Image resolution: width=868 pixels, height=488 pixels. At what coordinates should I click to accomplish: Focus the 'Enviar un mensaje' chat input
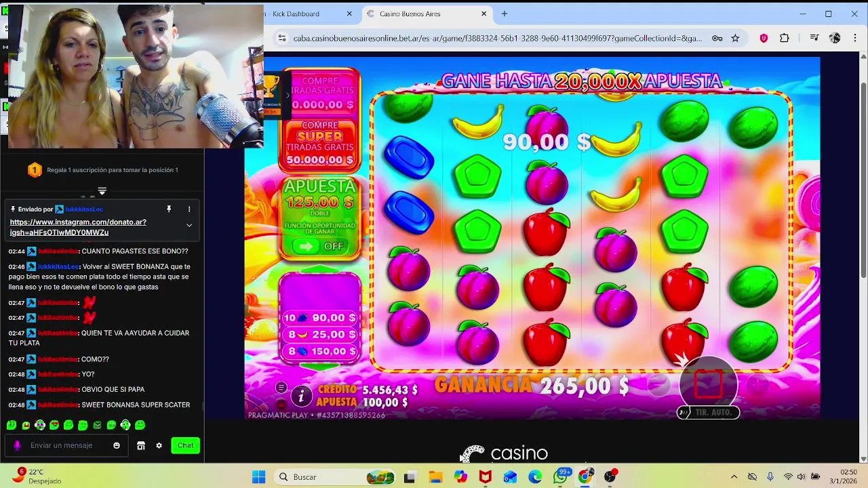pos(66,445)
